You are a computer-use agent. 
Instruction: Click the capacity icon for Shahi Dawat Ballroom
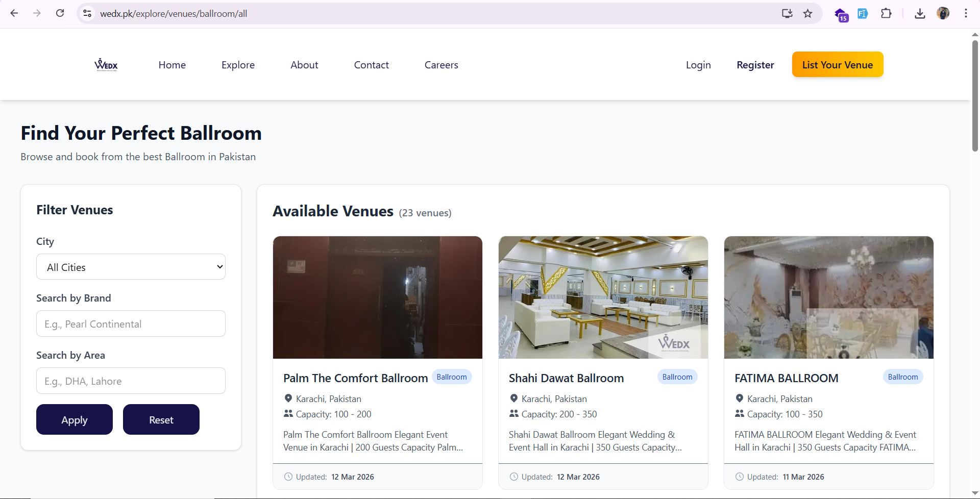click(x=514, y=414)
